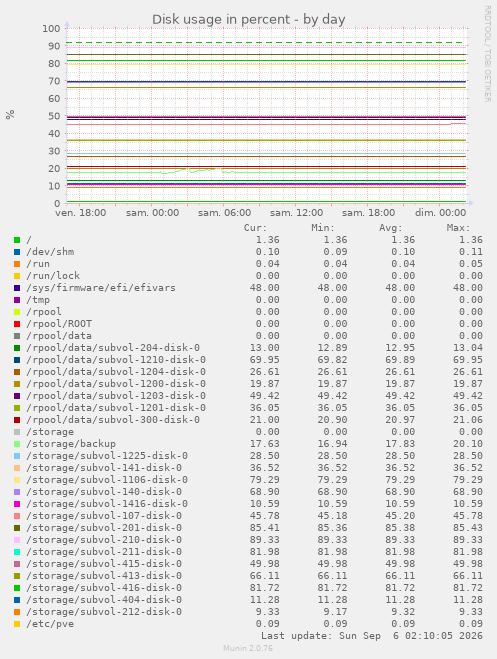Click the red swatch for /rpool/ROOT
Screen dimensions: 497x659
(x=17, y=324)
